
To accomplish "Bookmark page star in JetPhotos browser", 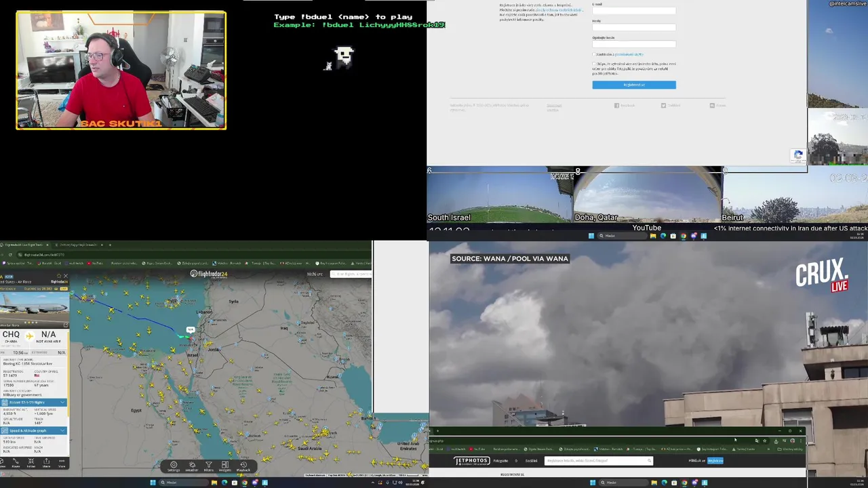I will tap(764, 441).
